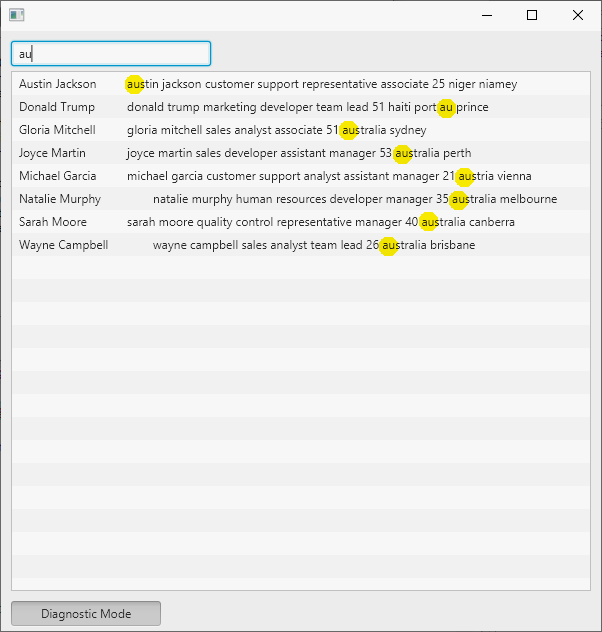Click the "michael garcia customer support analyst" description
Screen dimensions: 602x632
coord(329,176)
